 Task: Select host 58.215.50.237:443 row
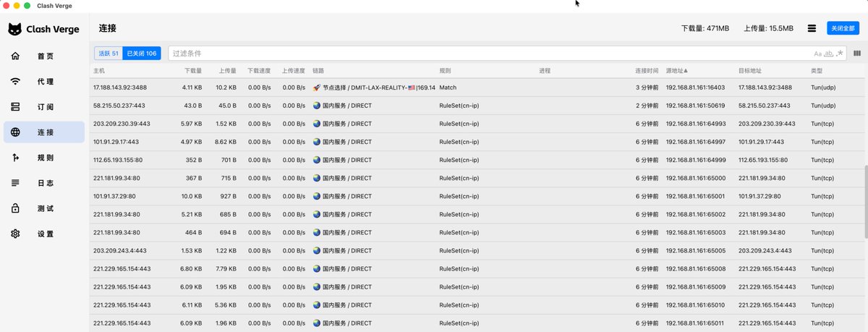coord(477,106)
